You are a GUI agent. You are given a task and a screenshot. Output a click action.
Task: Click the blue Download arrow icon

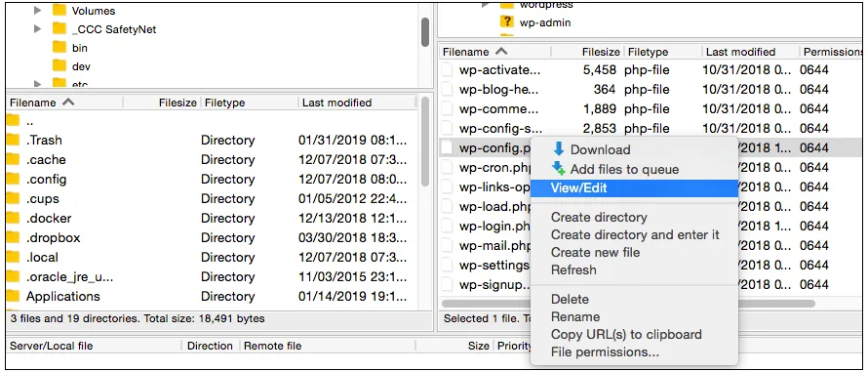559,149
